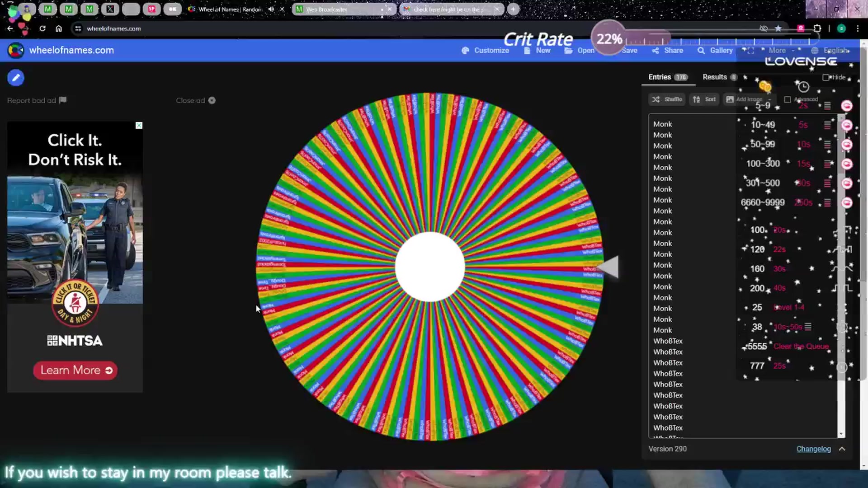Reload the page
Image resolution: width=868 pixels, height=488 pixels.
(42, 28)
